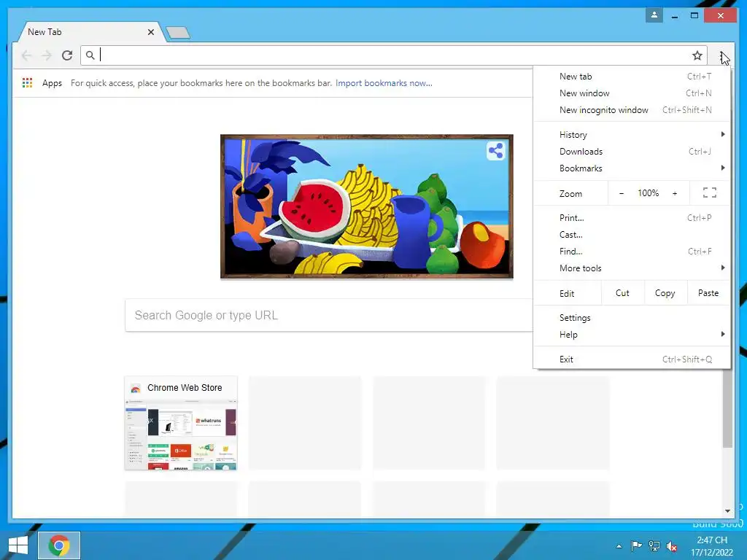Image resolution: width=747 pixels, height=560 pixels.
Task: Open the Action Center flag tray icon
Action: [636, 545]
